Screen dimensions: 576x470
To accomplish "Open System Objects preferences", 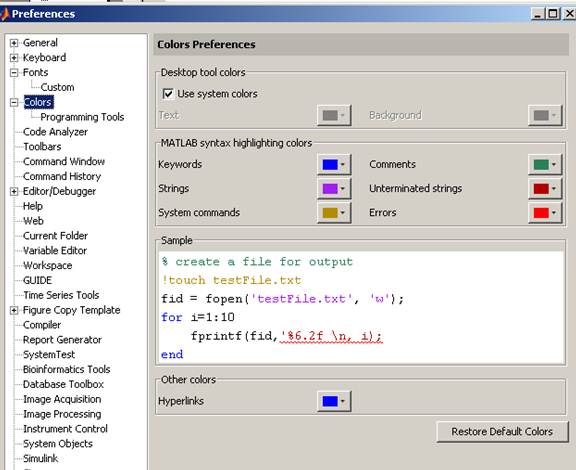I will 58,444.
